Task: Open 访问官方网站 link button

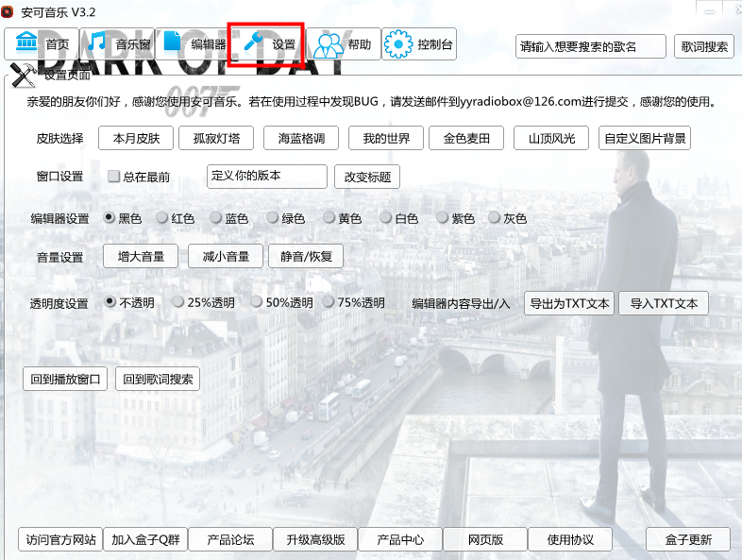Action: (x=60, y=539)
